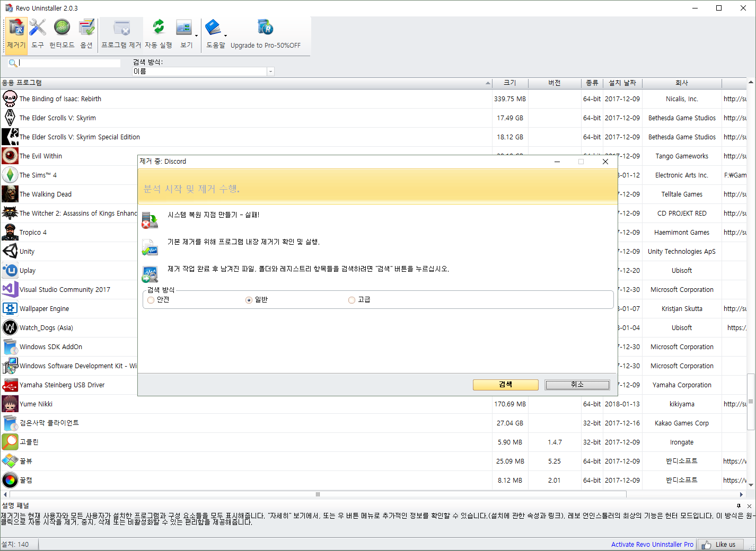Sort by 회사 company column header
This screenshot has height=551, width=756.
tap(682, 83)
